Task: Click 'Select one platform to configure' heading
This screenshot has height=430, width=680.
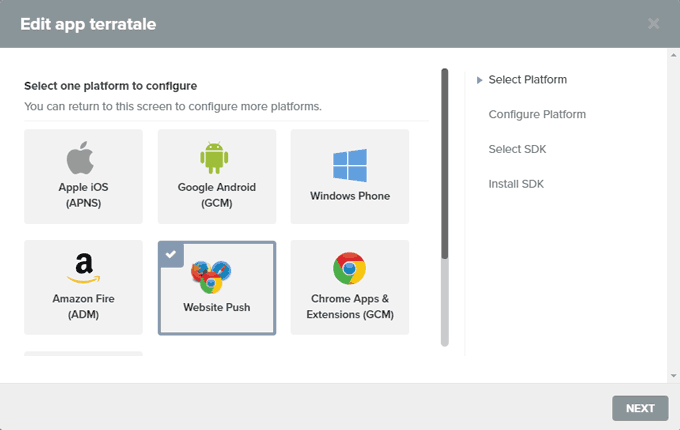Action: click(x=111, y=86)
